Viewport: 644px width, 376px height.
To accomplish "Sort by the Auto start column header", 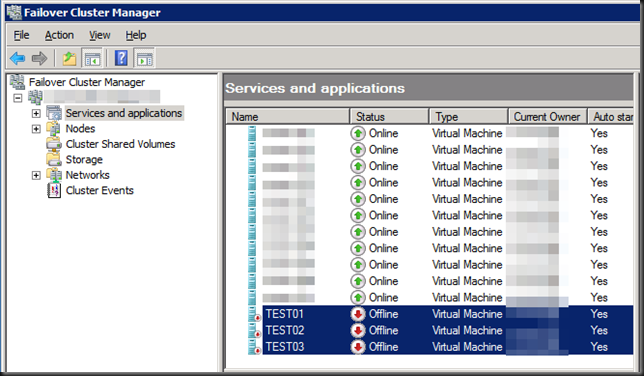I will 611,117.
